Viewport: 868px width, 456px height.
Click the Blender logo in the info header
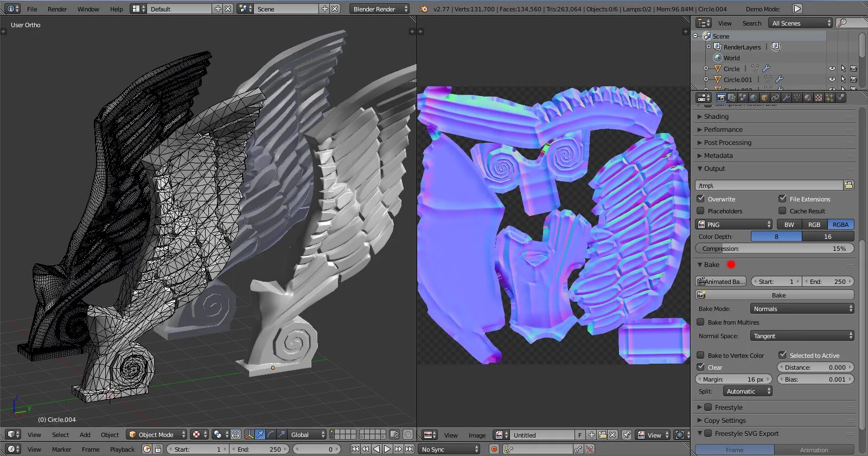click(424, 9)
